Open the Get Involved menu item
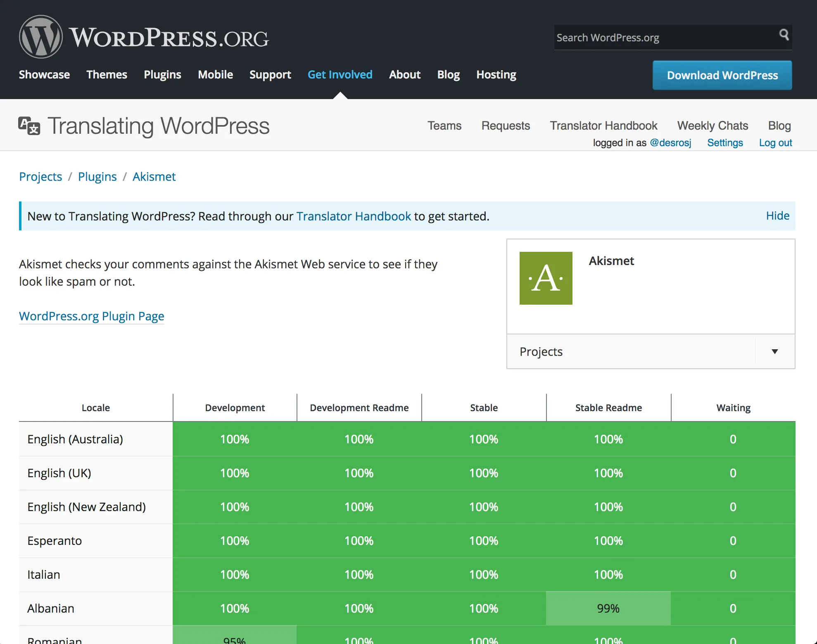Viewport: 817px width, 644px height. pyautogui.click(x=340, y=75)
